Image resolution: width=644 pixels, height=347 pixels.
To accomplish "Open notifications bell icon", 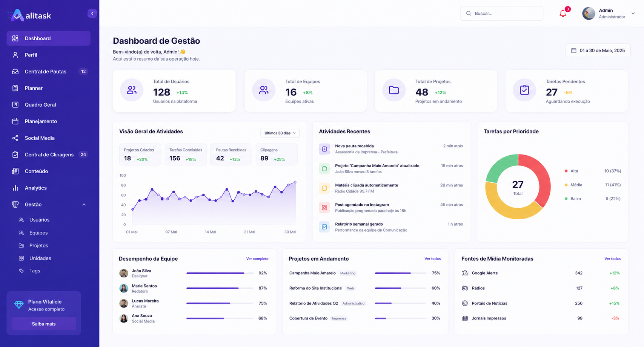I will pos(563,14).
